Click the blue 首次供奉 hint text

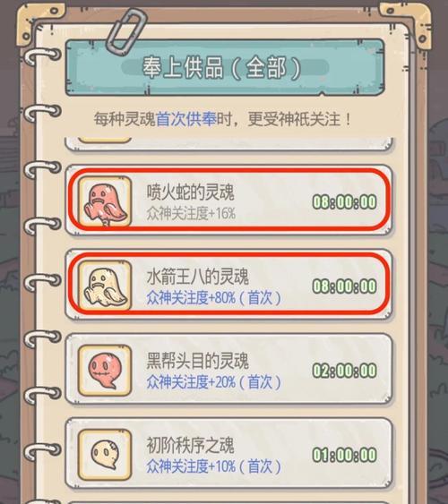point(185,119)
